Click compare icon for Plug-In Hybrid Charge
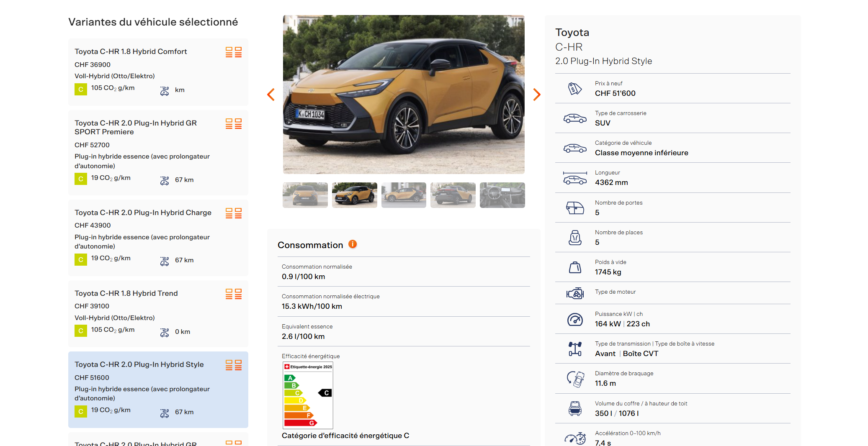868x446 pixels. coord(234,213)
